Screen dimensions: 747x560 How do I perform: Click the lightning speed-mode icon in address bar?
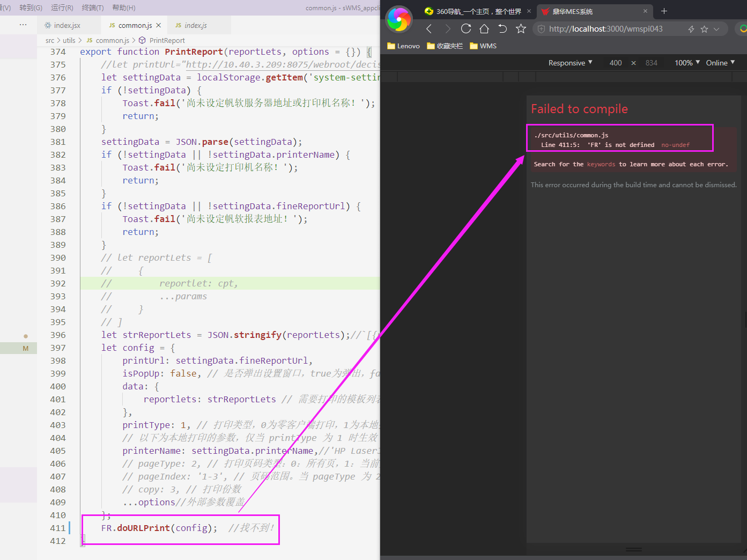click(x=691, y=29)
